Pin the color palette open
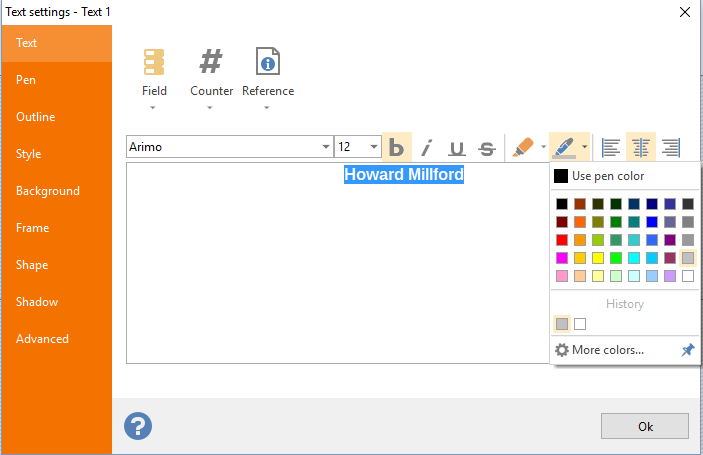This screenshot has width=703, height=455. click(688, 350)
